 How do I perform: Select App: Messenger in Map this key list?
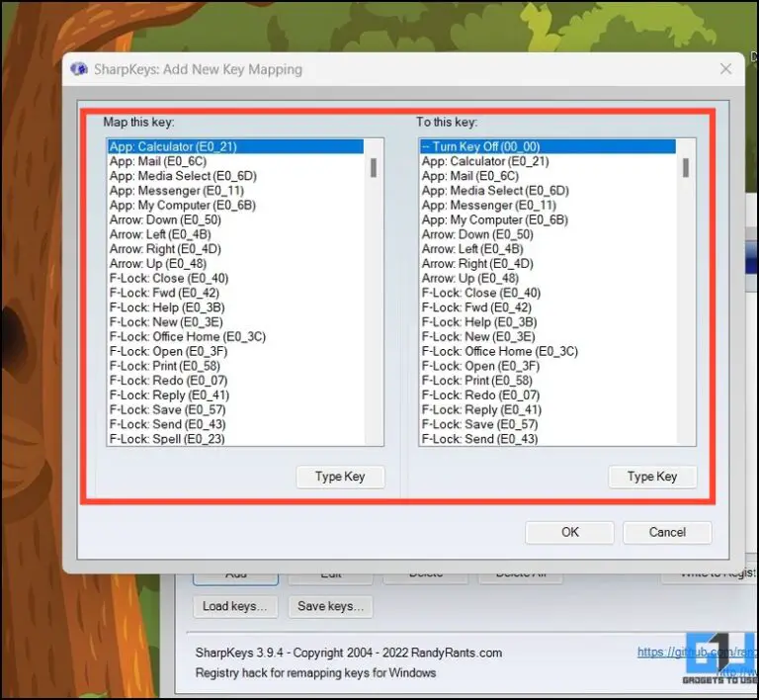(x=236, y=190)
